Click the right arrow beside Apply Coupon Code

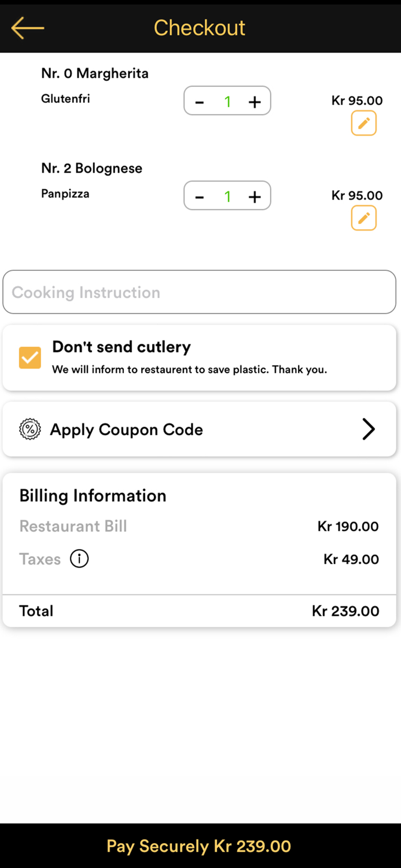pyautogui.click(x=369, y=429)
